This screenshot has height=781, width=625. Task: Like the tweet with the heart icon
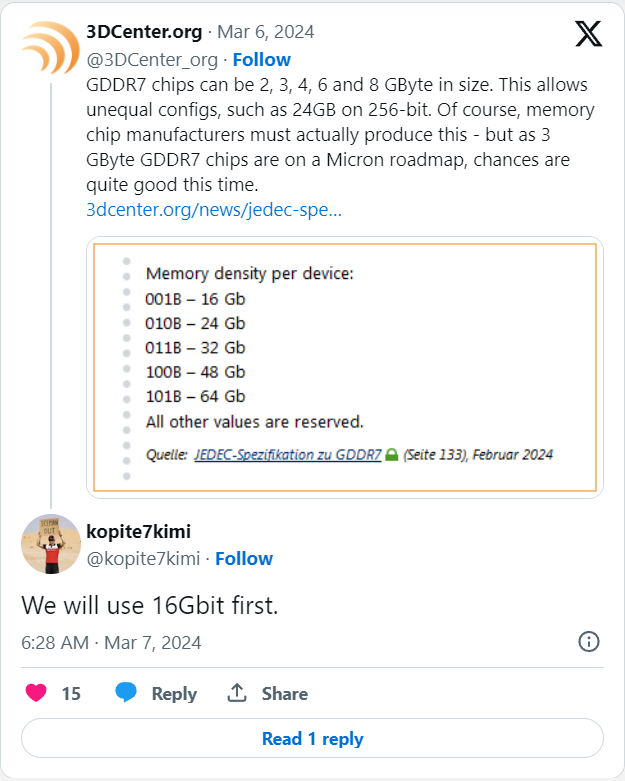36,693
